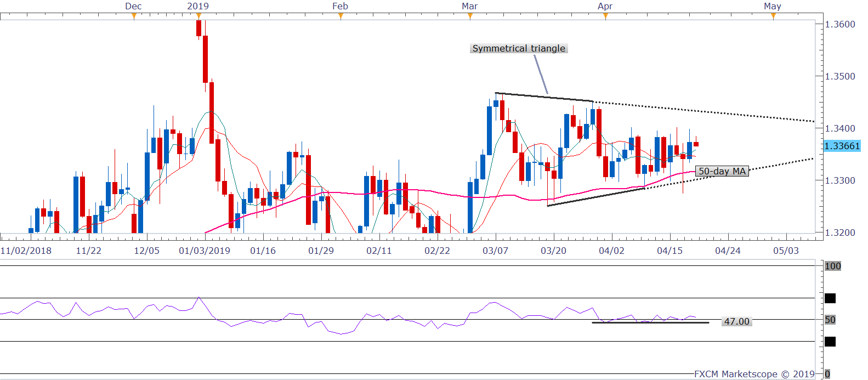Click the 03/07 date on time axis
The image size is (868, 380).
[495, 251]
